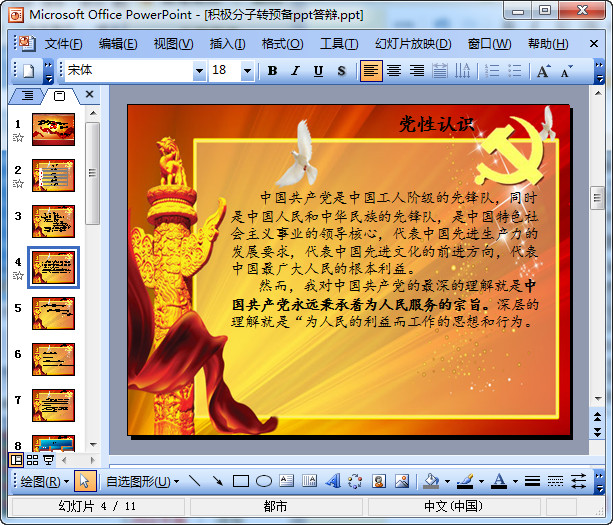Open the 插入(I) menu
This screenshot has width=613, height=525.
click(x=227, y=44)
